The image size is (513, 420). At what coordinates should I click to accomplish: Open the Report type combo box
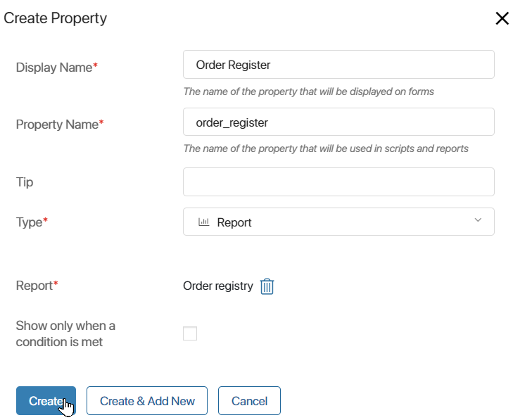point(338,222)
